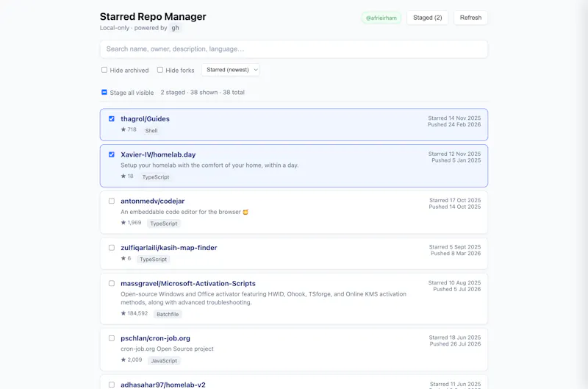Image resolution: width=588 pixels, height=389 pixels.
Task: Click the star icon beside 1,969
Action: pos(123,223)
